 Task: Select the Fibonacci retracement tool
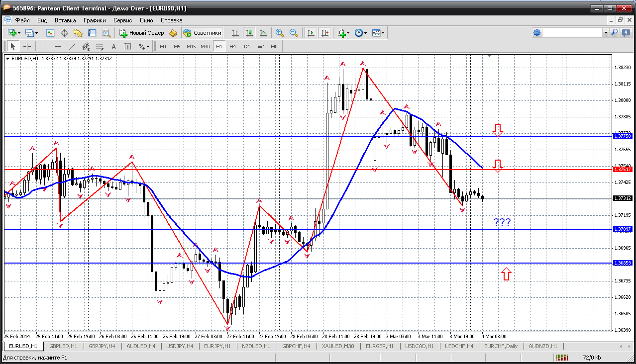(x=100, y=46)
